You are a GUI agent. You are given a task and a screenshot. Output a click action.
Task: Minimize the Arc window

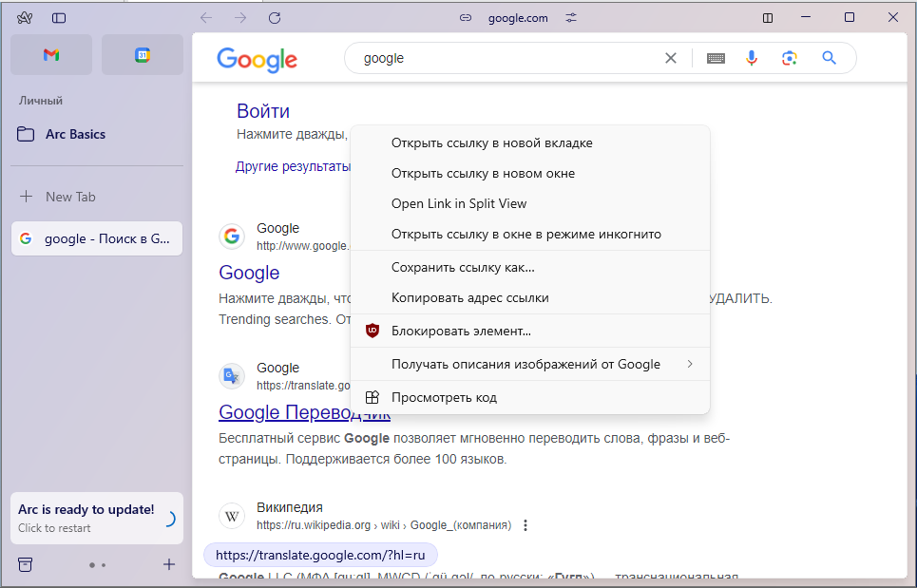pyautogui.click(x=806, y=17)
